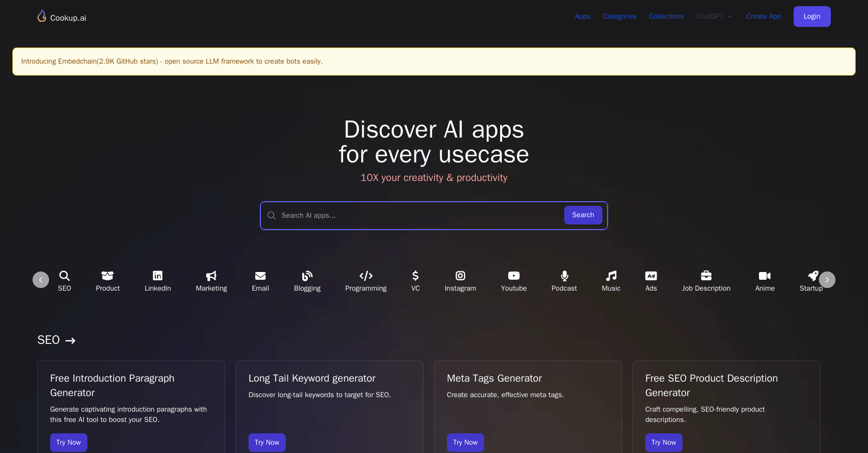
Task: Click the Cookup.ai flame logo
Action: tap(42, 17)
